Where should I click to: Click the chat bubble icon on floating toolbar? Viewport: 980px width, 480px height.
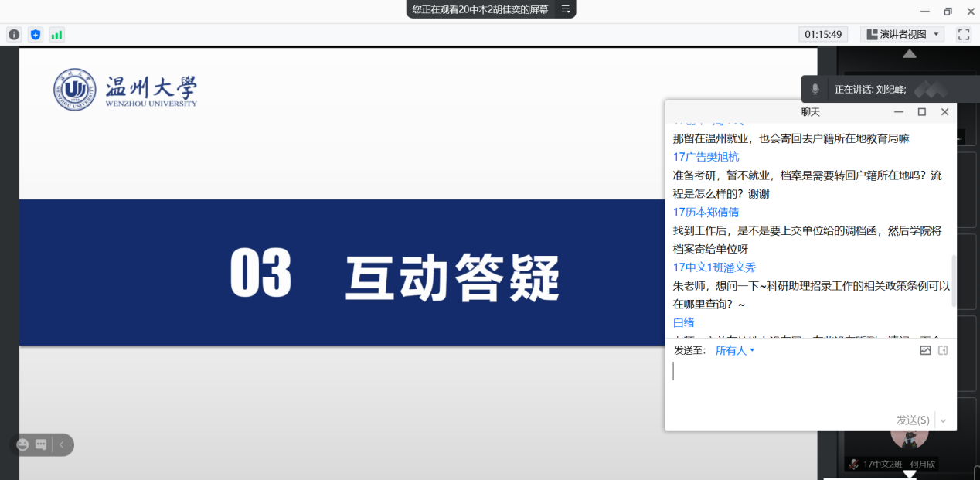41,444
